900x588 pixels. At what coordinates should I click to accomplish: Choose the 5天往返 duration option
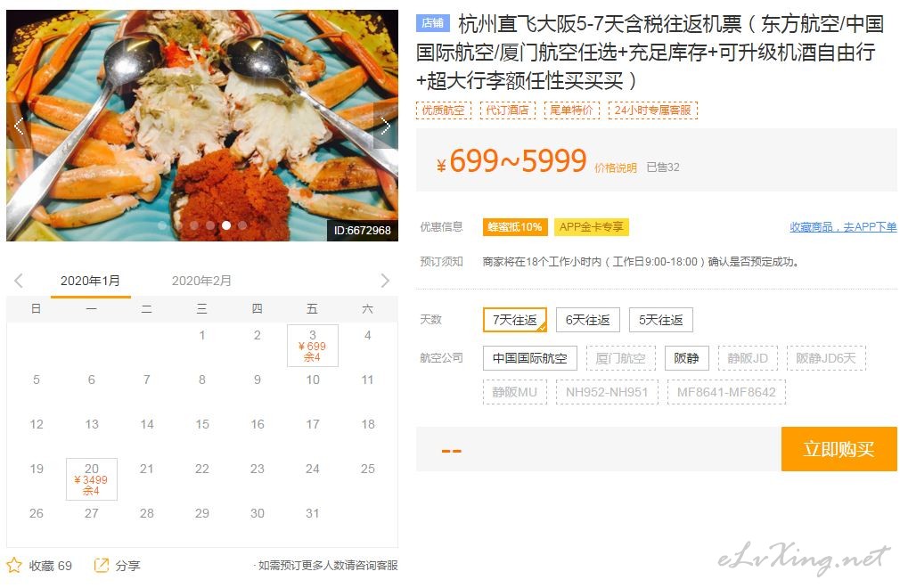pyautogui.click(x=660, y=320)
